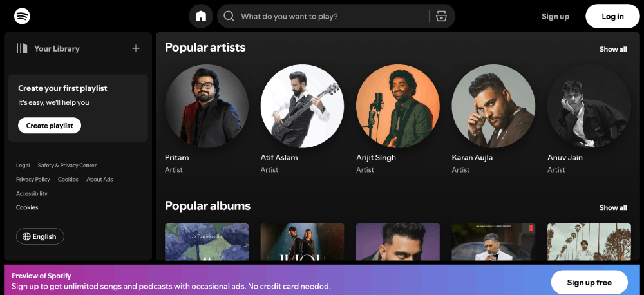Open Pritam artist thumbnail

tap(206, 106)
